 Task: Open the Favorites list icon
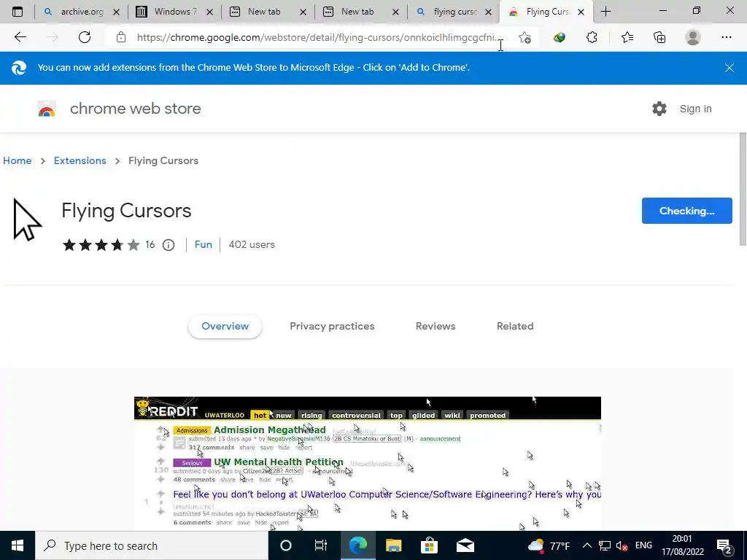(x=627, y=37)
